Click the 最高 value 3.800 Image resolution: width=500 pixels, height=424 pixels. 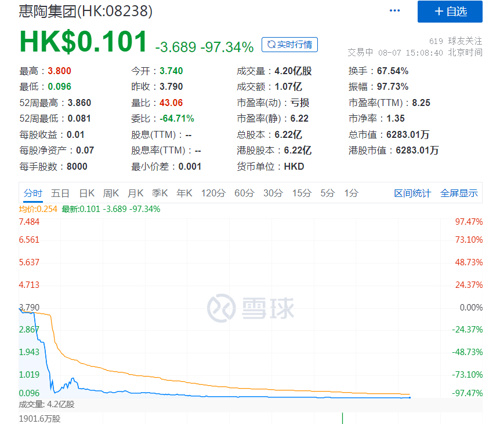click(59, 71)
